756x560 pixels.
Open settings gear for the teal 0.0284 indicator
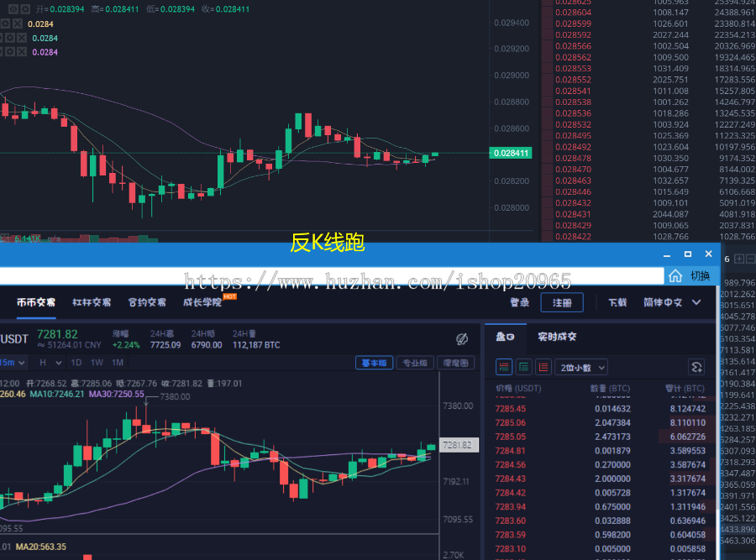pyautogui.click(x=10, y=38)
